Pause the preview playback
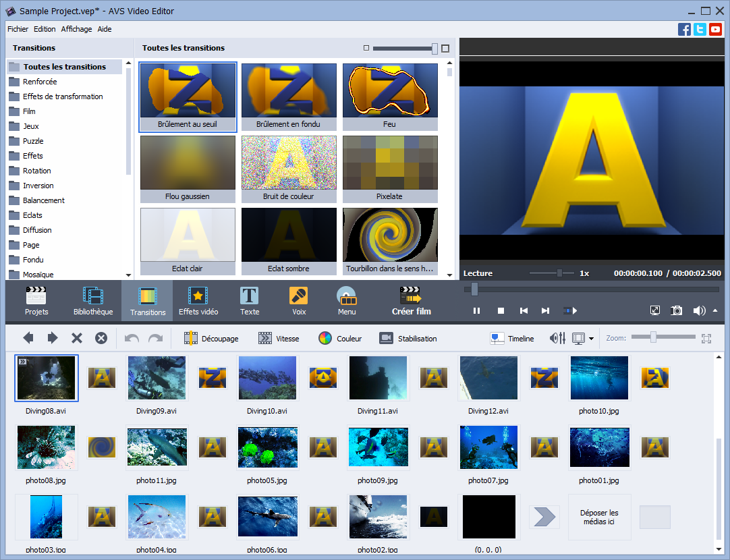The height and width of the screenshot is (560, 730). point(476,310)
